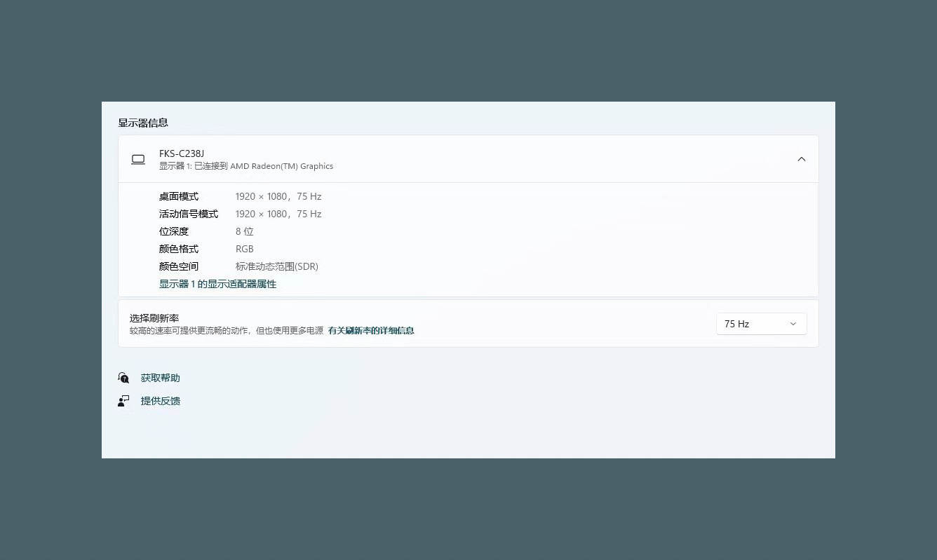Open the 提供反馈 link

(160, 401)
